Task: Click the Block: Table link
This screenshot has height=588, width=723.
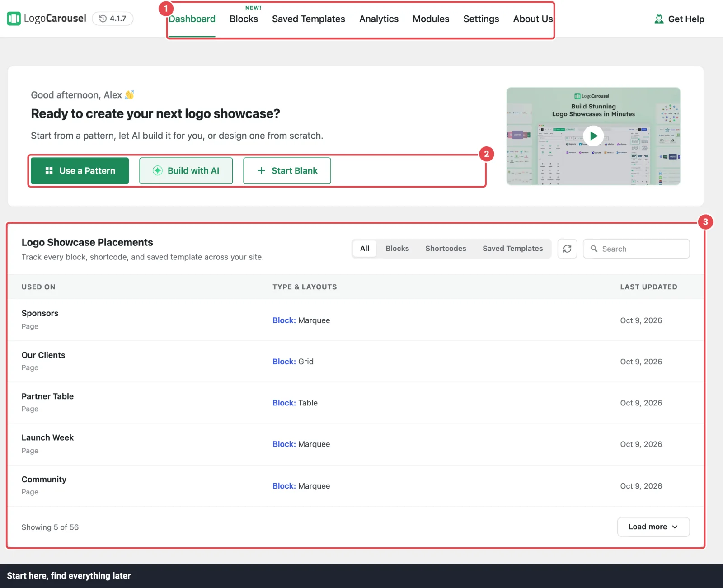Action: point(295,403)
